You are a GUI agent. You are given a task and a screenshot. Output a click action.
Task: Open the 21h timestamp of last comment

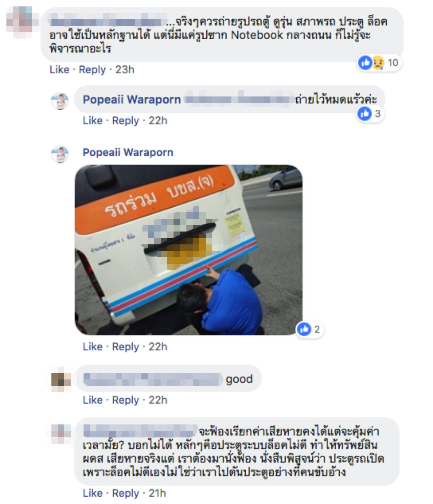[x=157, y=493]
